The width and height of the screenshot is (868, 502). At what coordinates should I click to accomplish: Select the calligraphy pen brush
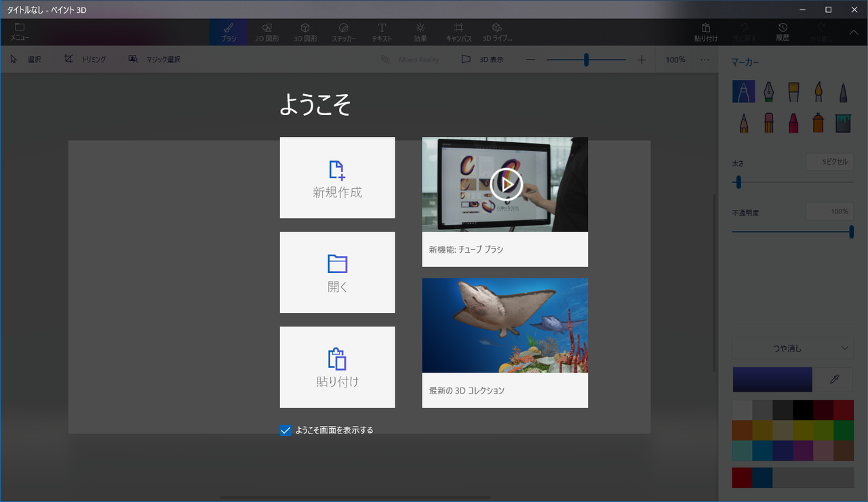click(768, 91)
